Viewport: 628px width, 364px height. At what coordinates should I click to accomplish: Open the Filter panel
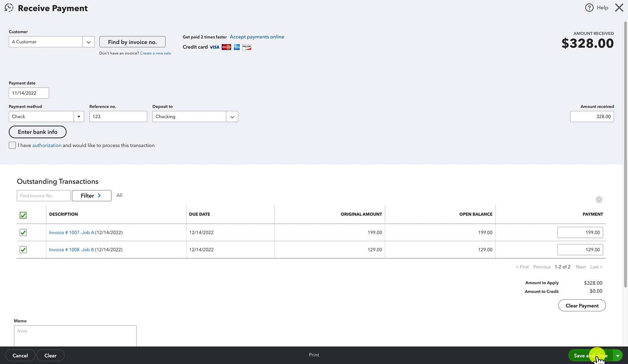pyautogui.click(x=92, y=196)
